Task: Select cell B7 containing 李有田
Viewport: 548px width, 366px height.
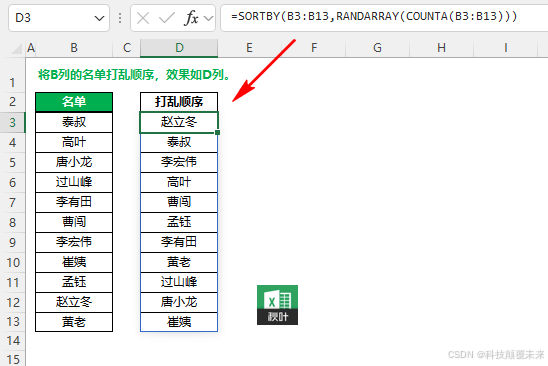Action: click(x=74, y=202)
